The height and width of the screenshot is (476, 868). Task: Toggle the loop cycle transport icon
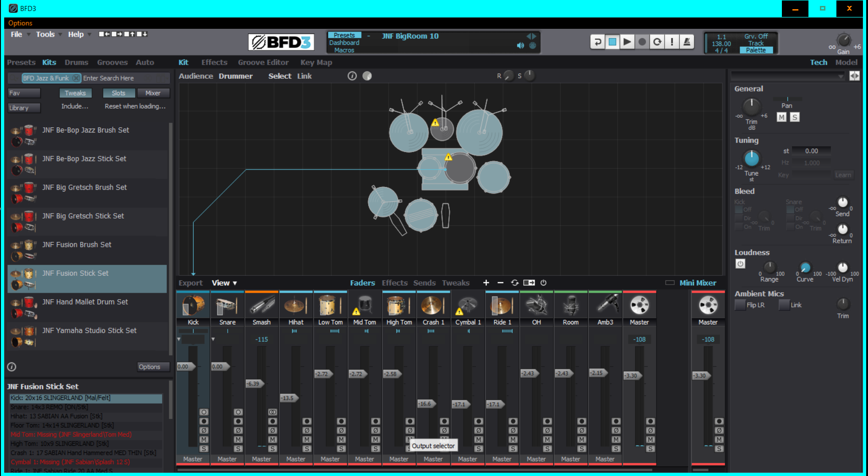point(657,42)
